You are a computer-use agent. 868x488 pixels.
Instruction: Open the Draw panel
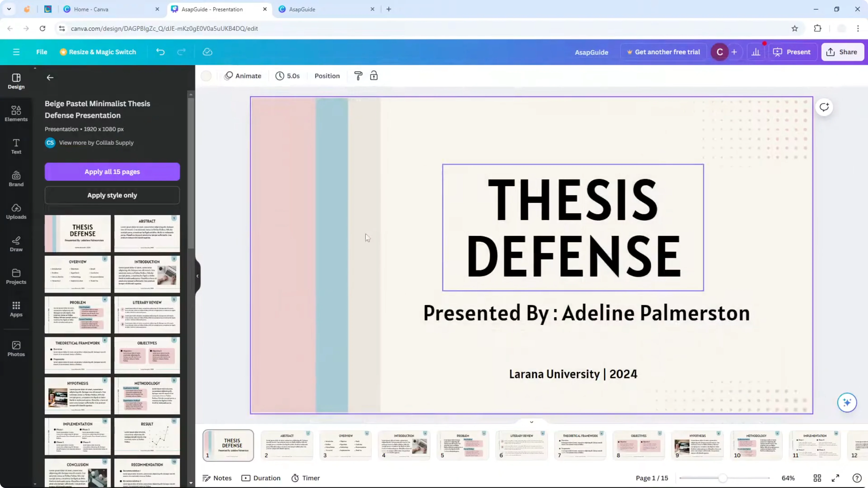pos(16,244)
